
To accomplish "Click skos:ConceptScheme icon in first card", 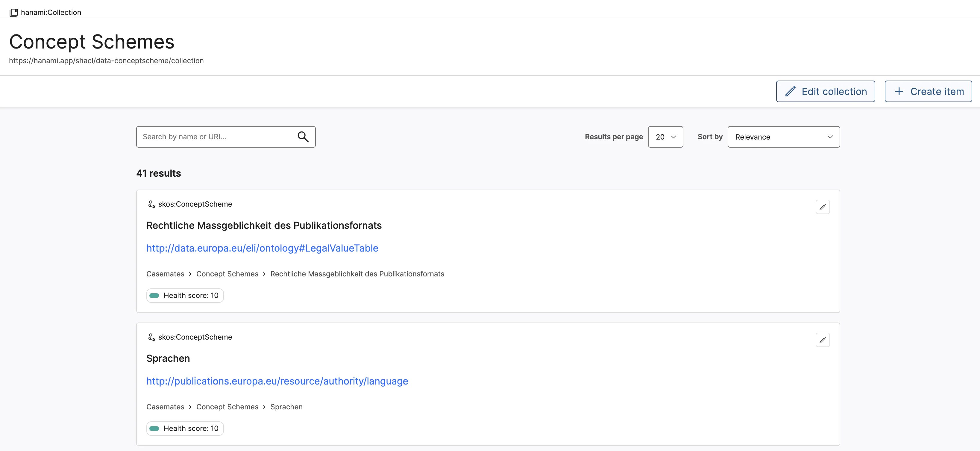I will point(151,204).
